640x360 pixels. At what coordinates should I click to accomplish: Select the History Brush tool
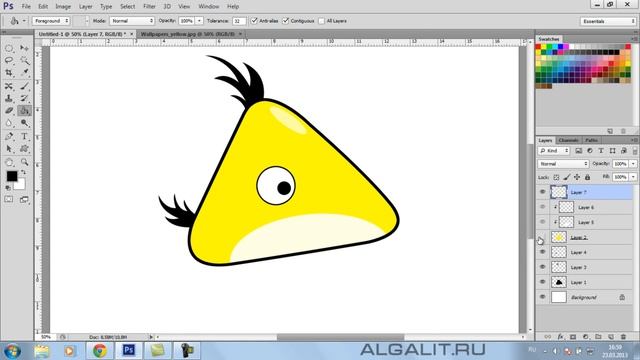24,98
